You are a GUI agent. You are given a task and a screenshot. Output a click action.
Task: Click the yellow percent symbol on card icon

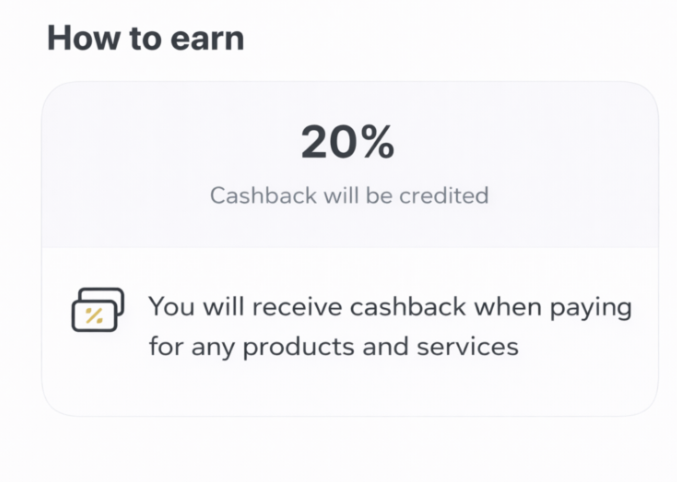(93, 316)
